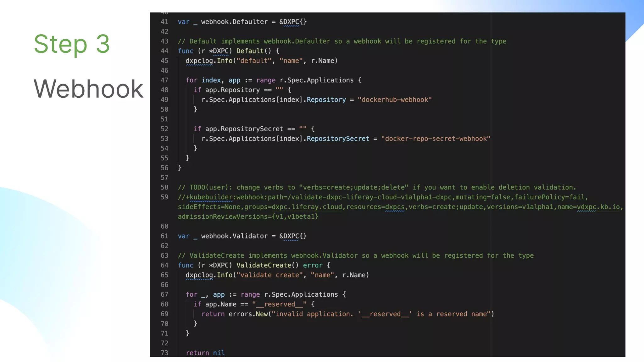
Task: Click 'app.RepositorySecret' condition on line 52
Action: click(x=244, y=129)
